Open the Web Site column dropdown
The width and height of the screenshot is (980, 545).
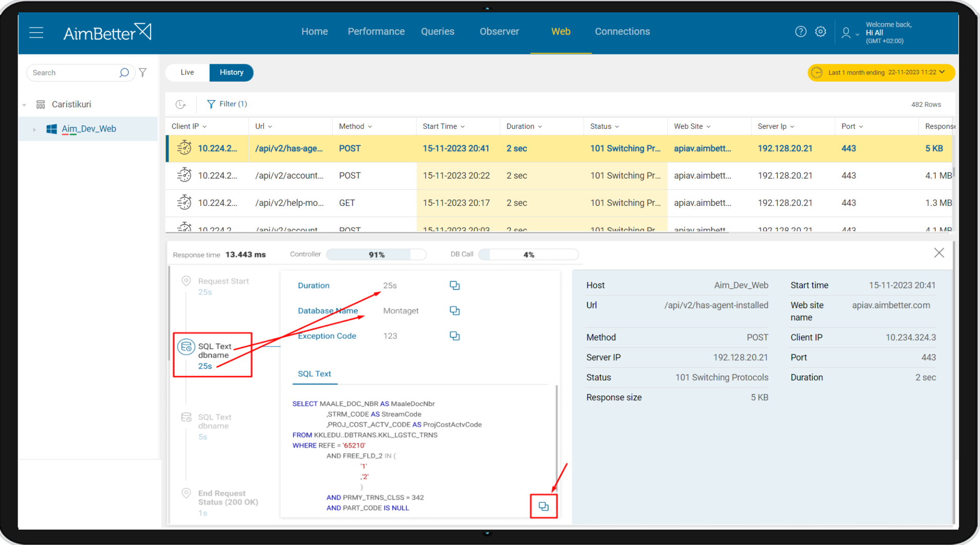click(x=708, y=127)
